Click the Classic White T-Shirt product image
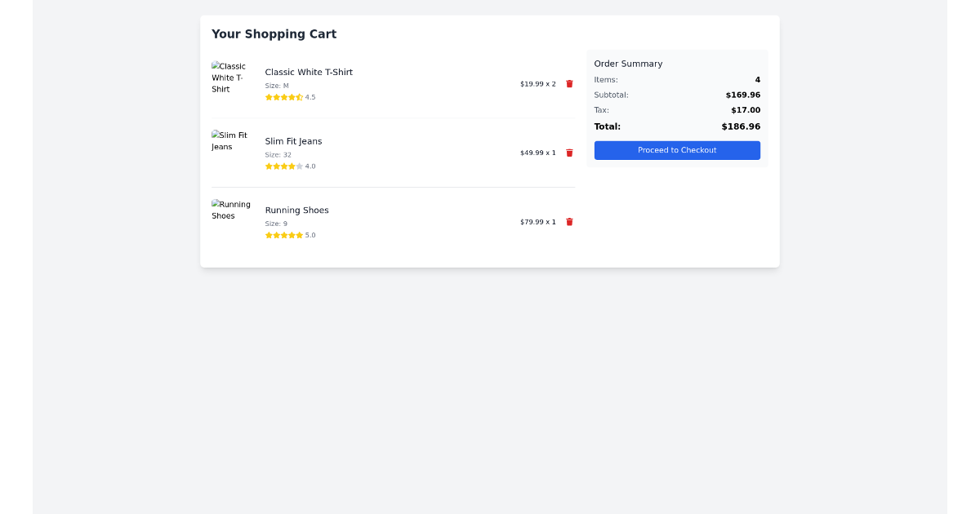 [231, 78]
